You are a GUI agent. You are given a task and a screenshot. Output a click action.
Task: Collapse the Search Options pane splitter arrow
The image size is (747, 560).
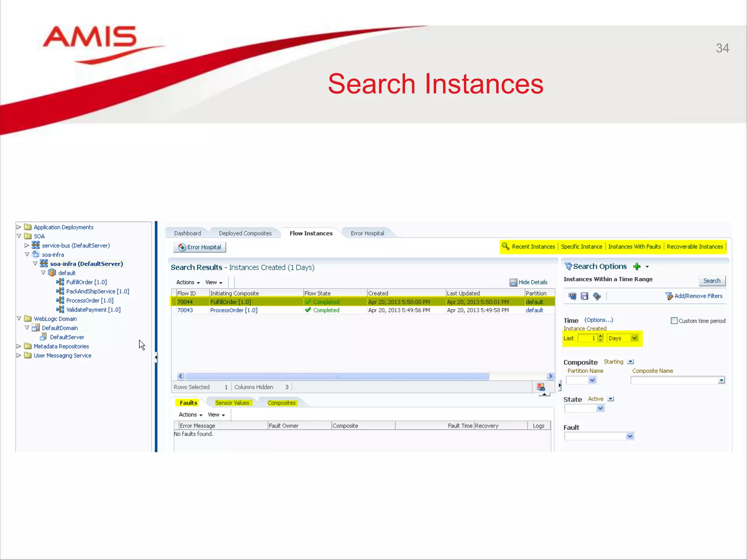pos(560,385)
